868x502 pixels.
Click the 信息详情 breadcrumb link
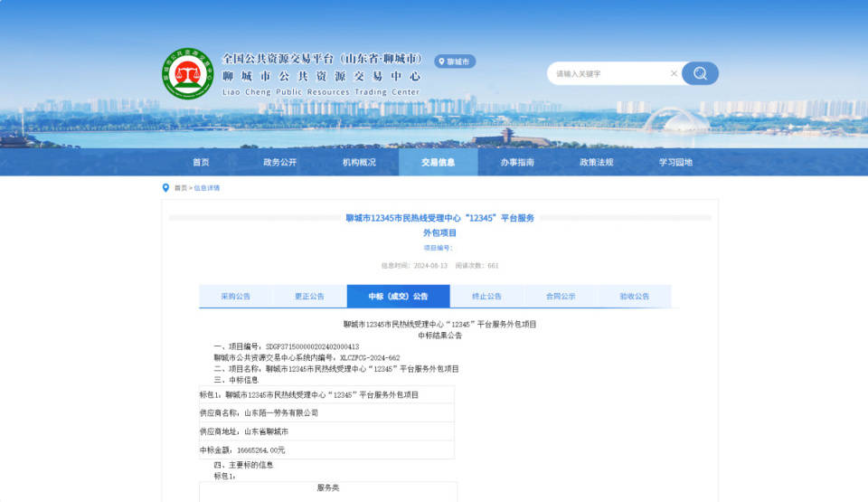click(x=206, y=188)
